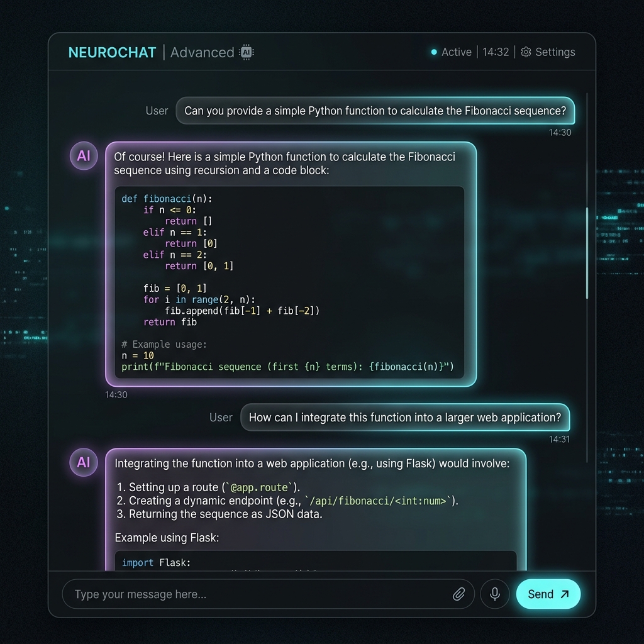Click the AI chip icon beside Advanced

[247, 52]
